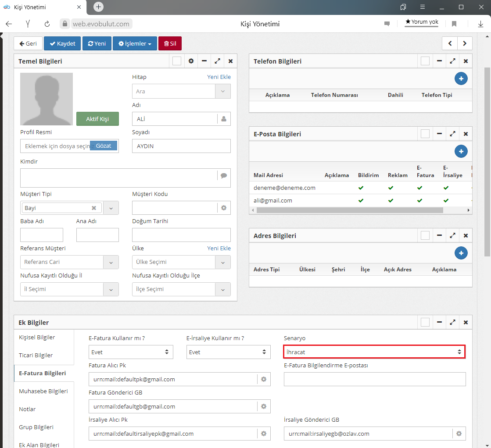Click gear icon next to Fatura Alıcı Pk
Viewport: 491px width, 448px height.
point(264,379)
